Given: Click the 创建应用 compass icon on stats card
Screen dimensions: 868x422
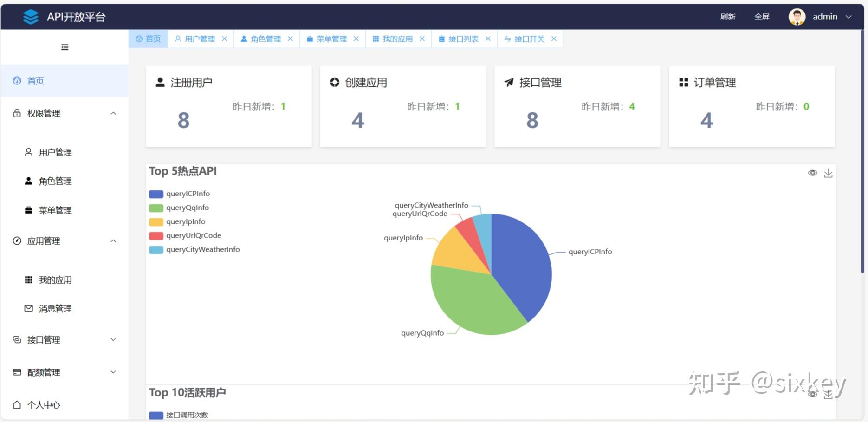Looking at the screenshot, I should coord(334,82).
